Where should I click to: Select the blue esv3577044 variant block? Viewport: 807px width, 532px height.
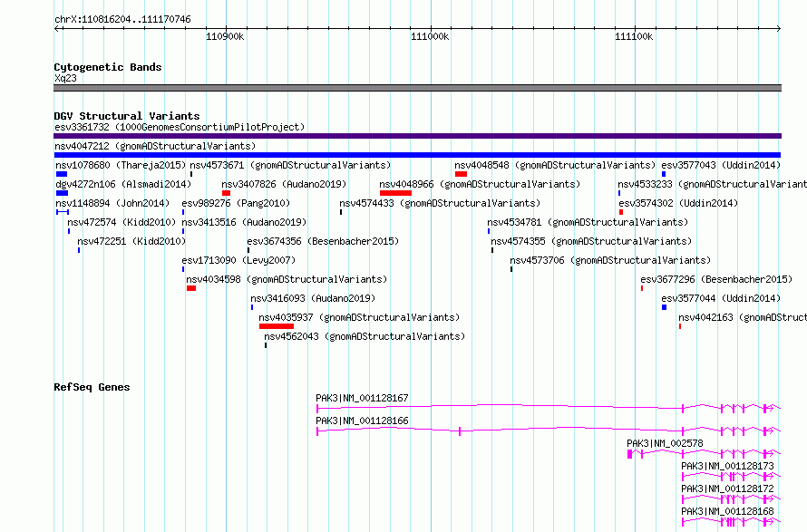[x=665, y=307]
